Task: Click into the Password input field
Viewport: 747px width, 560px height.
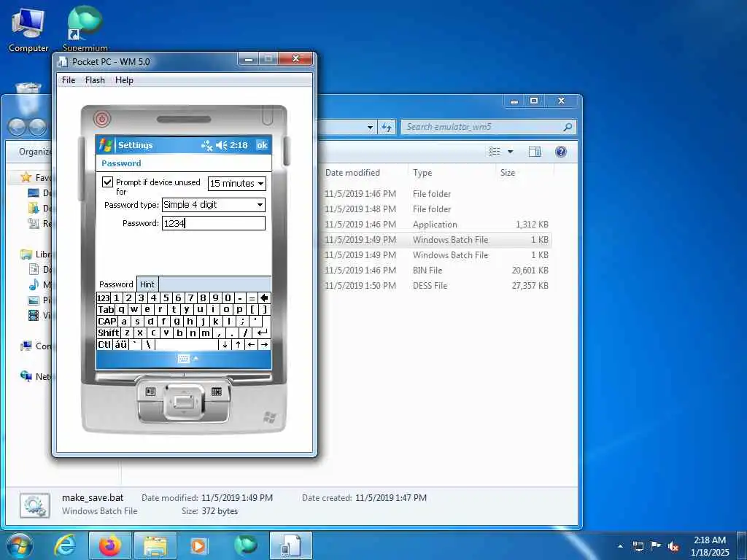Action: pyautogui.click(x=214, y=223)
